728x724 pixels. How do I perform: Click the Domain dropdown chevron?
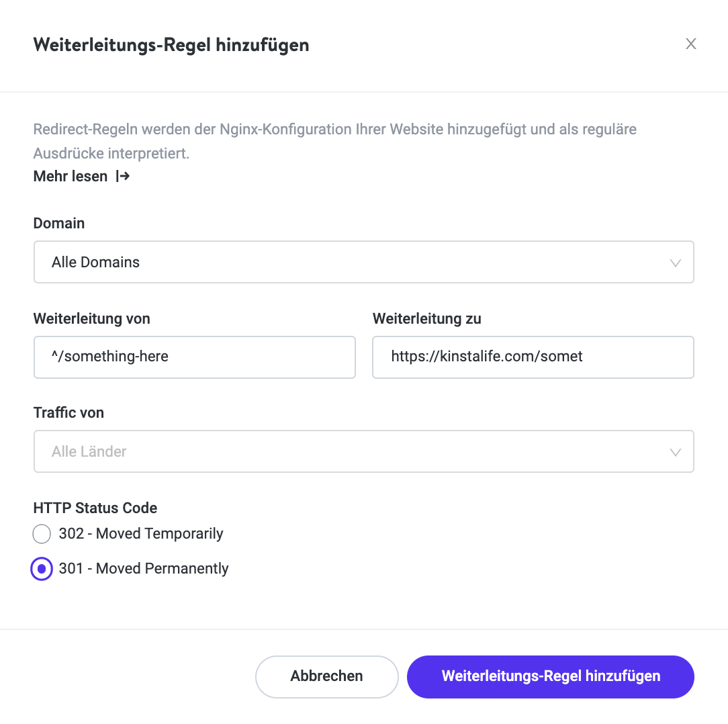click(676, 263)
